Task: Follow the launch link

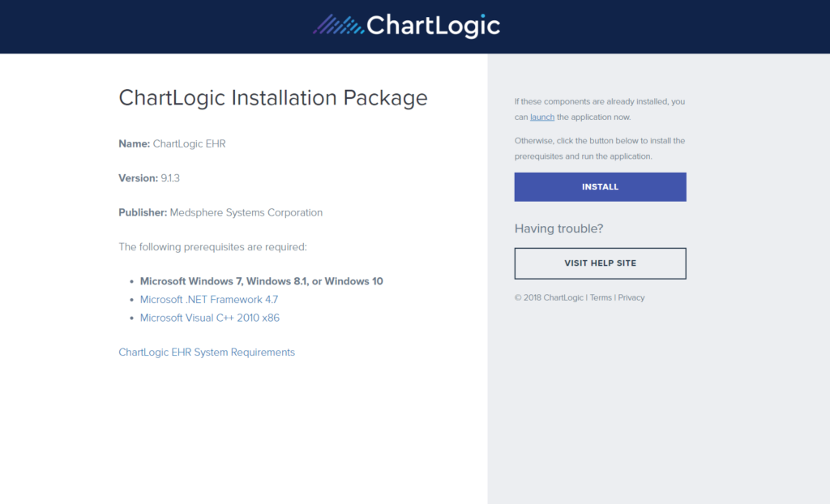Action: [542, 117]
